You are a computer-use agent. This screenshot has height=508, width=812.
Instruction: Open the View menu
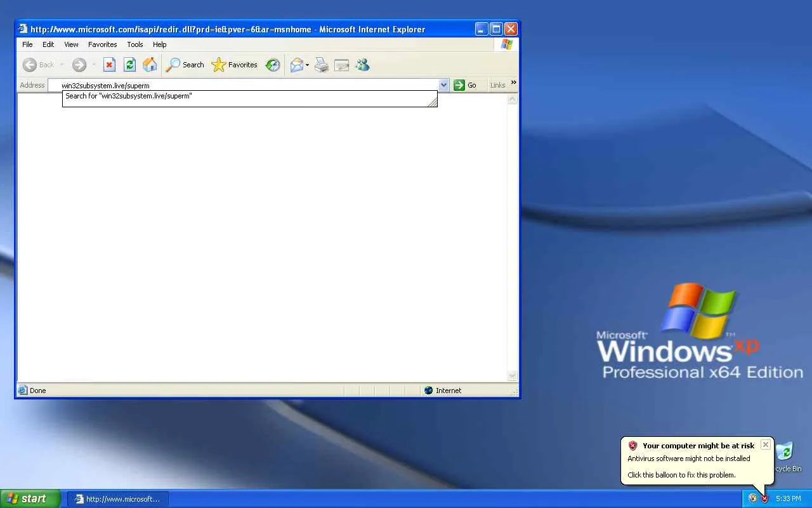click(x=71, y=44)
